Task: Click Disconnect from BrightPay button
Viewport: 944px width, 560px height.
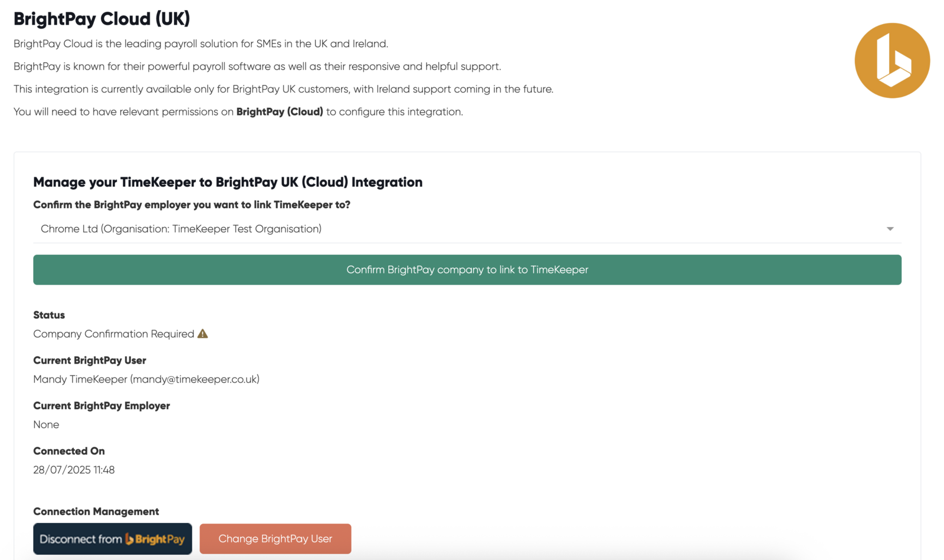Action: [113, 539]
